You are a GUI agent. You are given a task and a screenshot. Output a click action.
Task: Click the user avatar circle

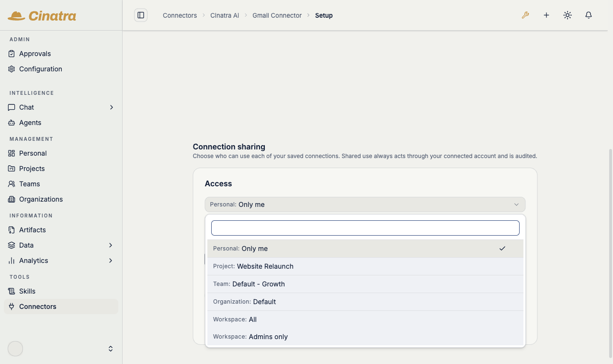pos(15,349)
